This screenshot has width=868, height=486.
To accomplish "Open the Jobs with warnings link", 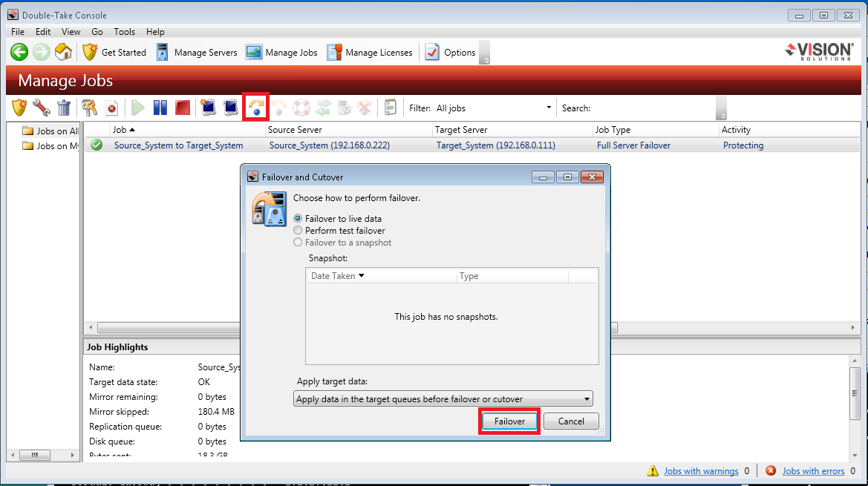I will (701, 471).
